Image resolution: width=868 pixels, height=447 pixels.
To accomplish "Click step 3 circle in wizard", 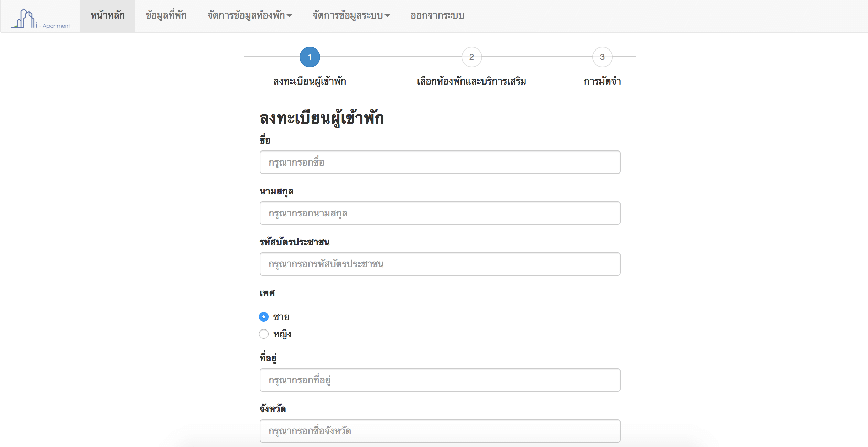I will pos(602,57).
